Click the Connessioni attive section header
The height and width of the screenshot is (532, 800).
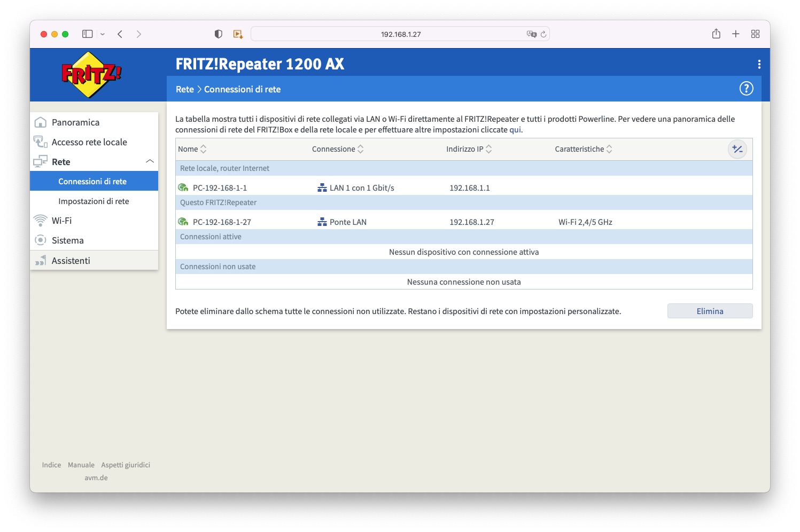pos(464,237)
